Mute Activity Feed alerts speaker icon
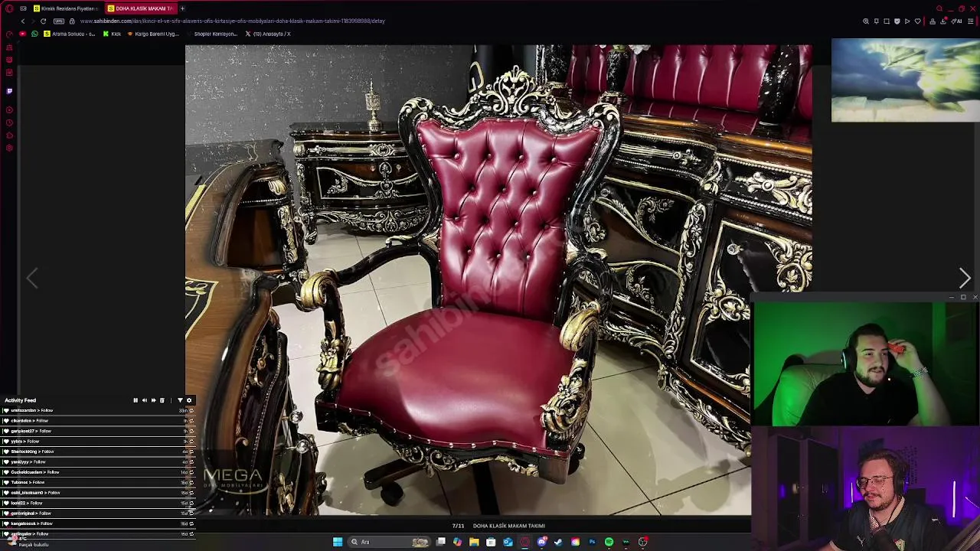 pos(145,400)
